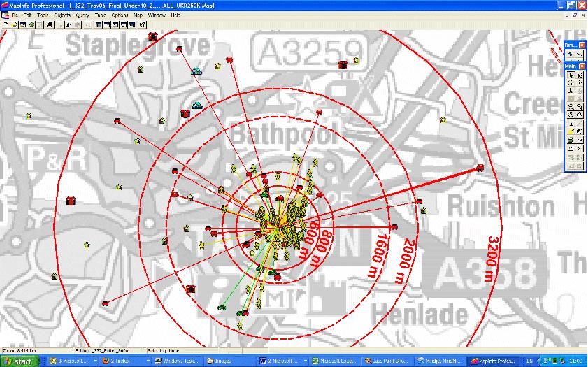The width and height of the screenshot is (588, 367).
Task: Show the Statistics sigma button
Action: click(580, 148)
